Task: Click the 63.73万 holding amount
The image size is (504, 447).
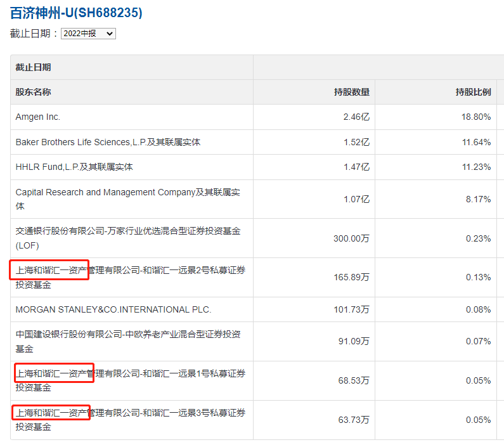Action: point(354,420)
